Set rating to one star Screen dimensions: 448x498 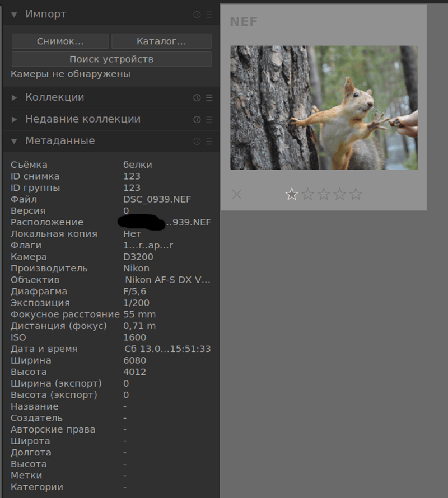pos(292,194)
